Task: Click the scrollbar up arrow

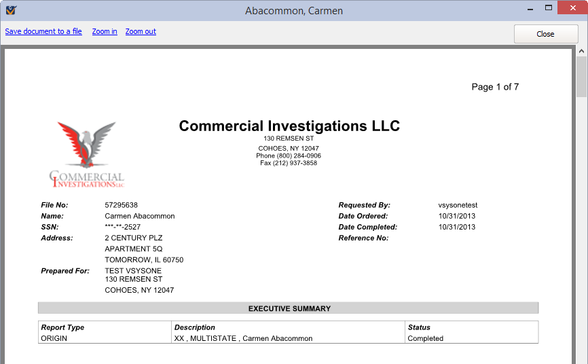Action: 582,51
